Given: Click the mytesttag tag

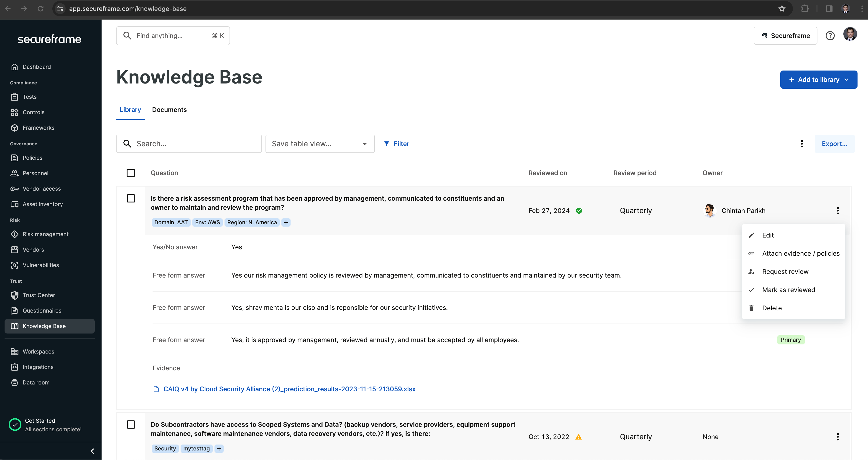Looking at the screenshot, I should pyautogui.click(x=197, y=449).
